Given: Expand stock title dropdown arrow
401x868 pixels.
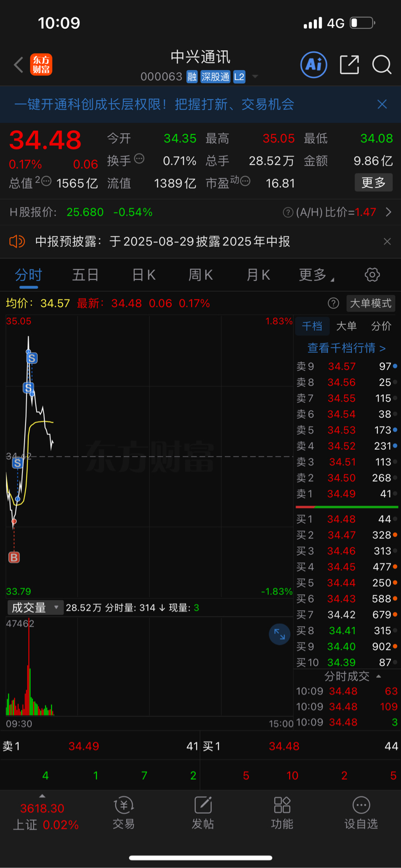Looking at the screenshot, I should click(255, 77).
